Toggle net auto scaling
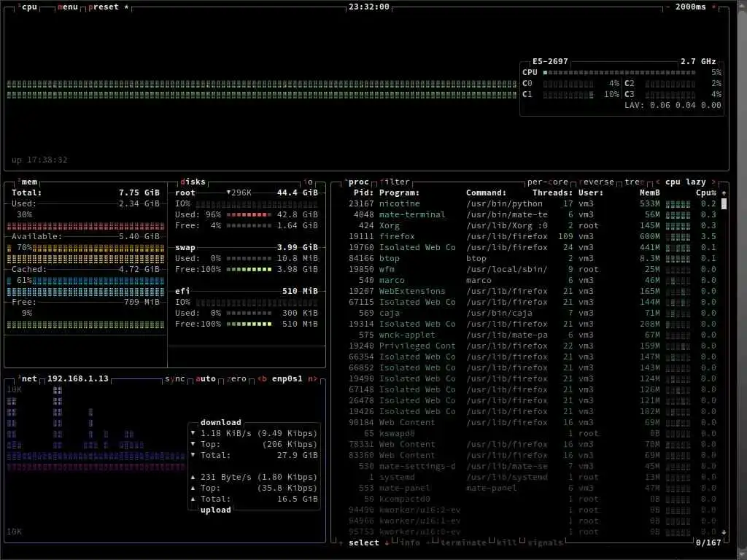Viewport: 747px width, 560px height. tap(206, 378)
